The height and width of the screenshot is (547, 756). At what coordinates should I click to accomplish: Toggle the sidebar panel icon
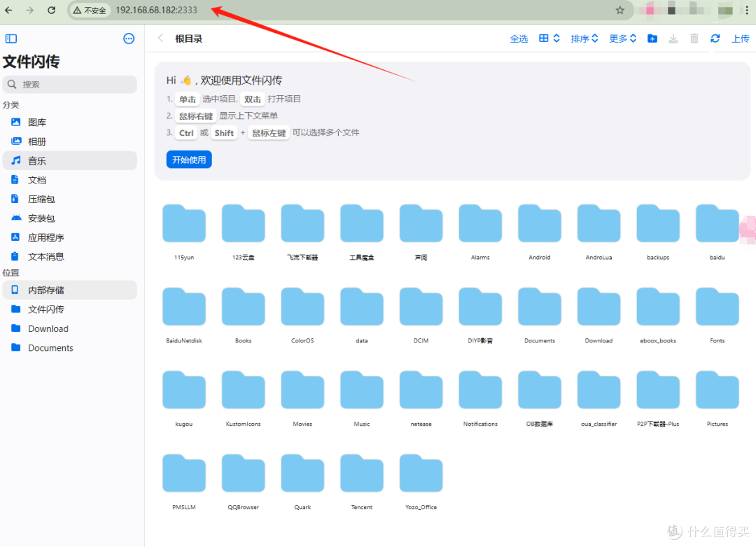coord(11,39)
